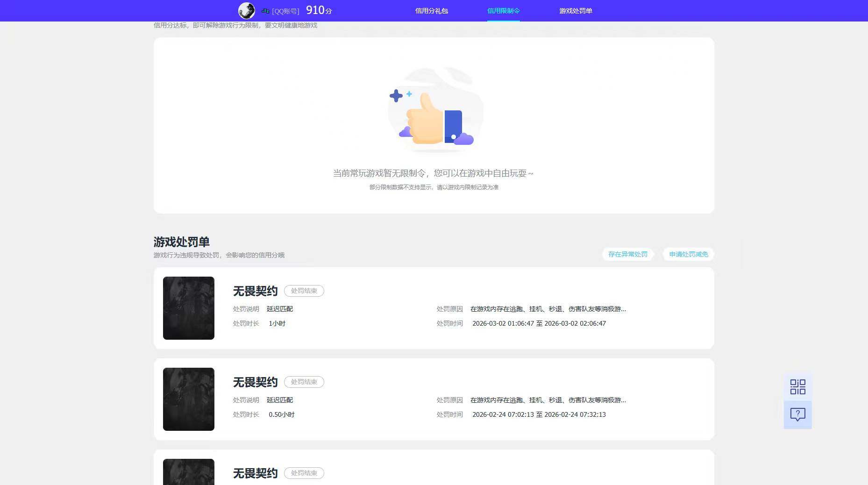Open the 信用分礼包 tab
868x485 pixels.
pyautogui.click(x=431, y=11)
